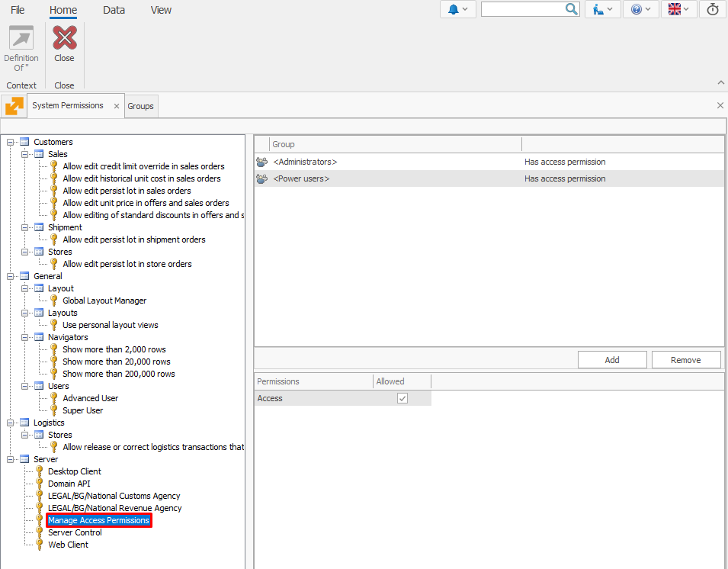
Task: Open the Data ribbon tab
Action: [x=114, y=10]
